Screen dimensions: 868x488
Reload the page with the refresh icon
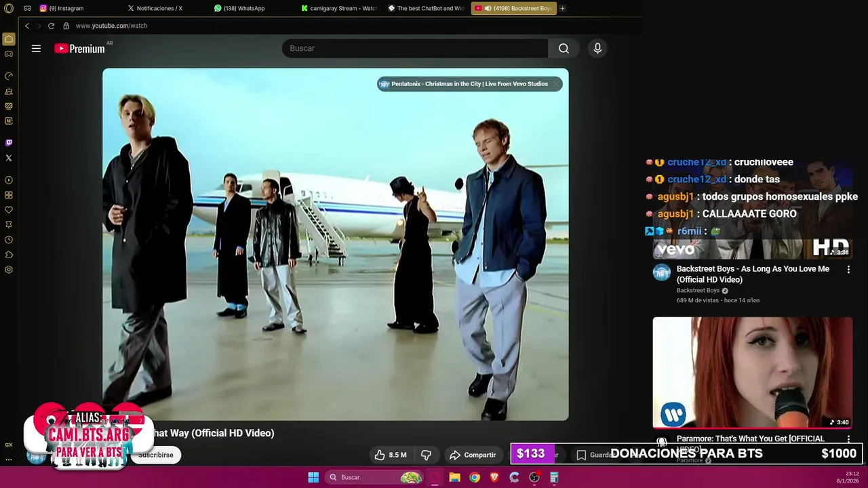pos(51,26)
